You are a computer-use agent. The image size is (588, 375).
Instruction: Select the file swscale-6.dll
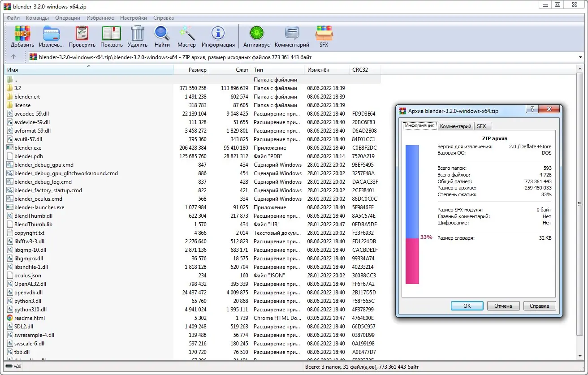[29, 344]
